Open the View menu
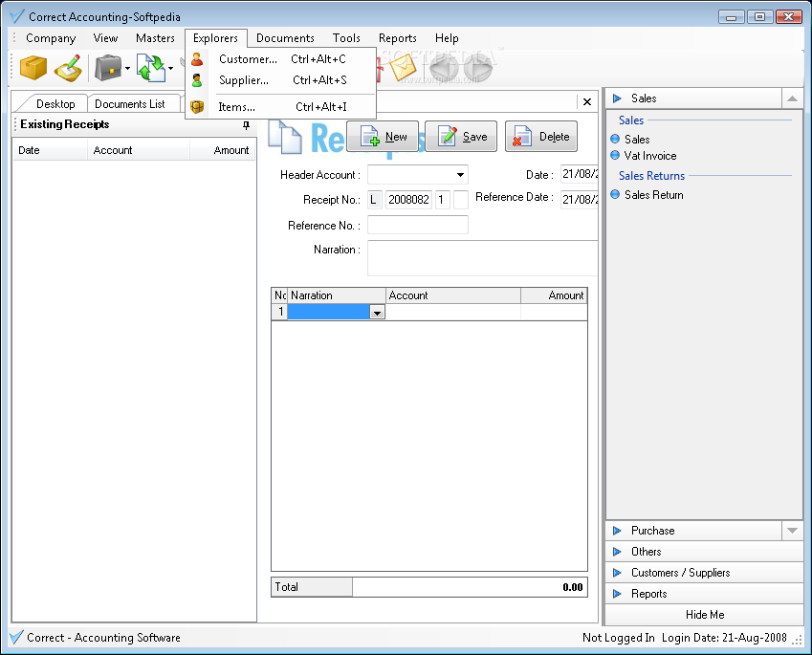 click(x=105, y=38)
